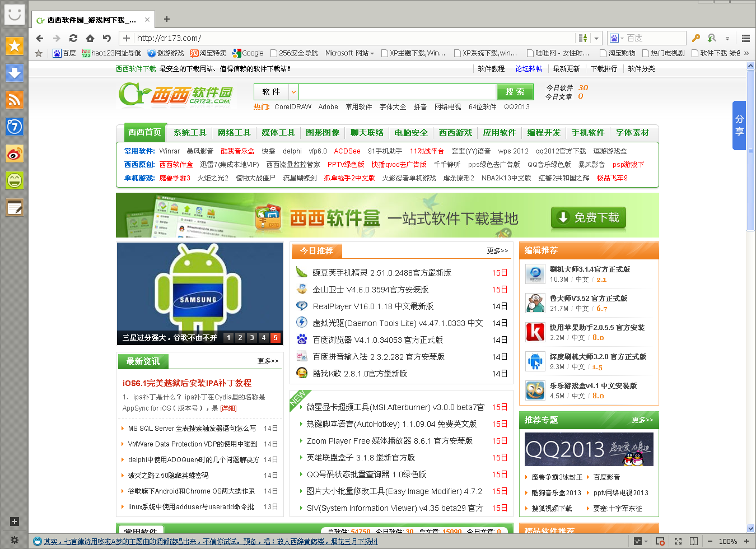Zoom in with the plus button
The width and height of the screenshot is (756, 549).
click(x=746, y=541)
